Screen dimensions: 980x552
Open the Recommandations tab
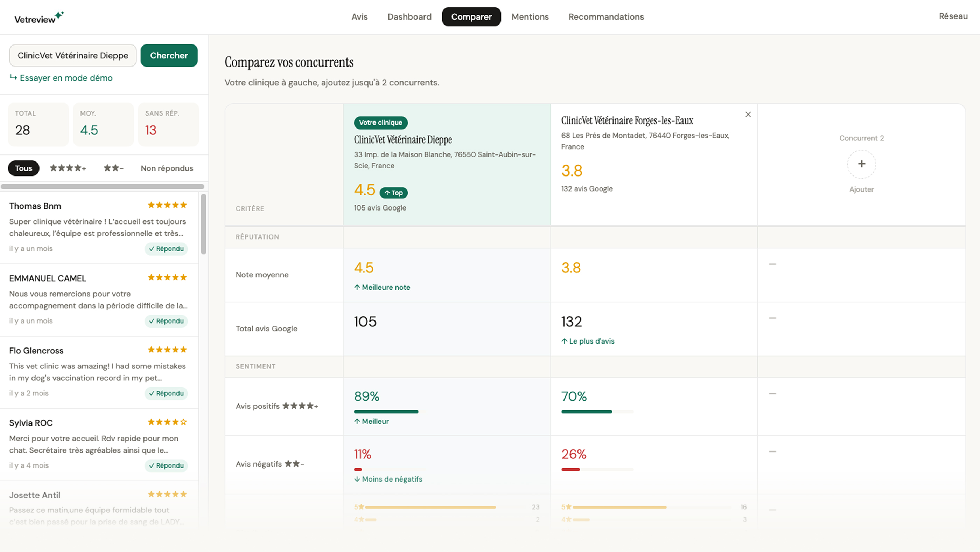tap(606, 17)
